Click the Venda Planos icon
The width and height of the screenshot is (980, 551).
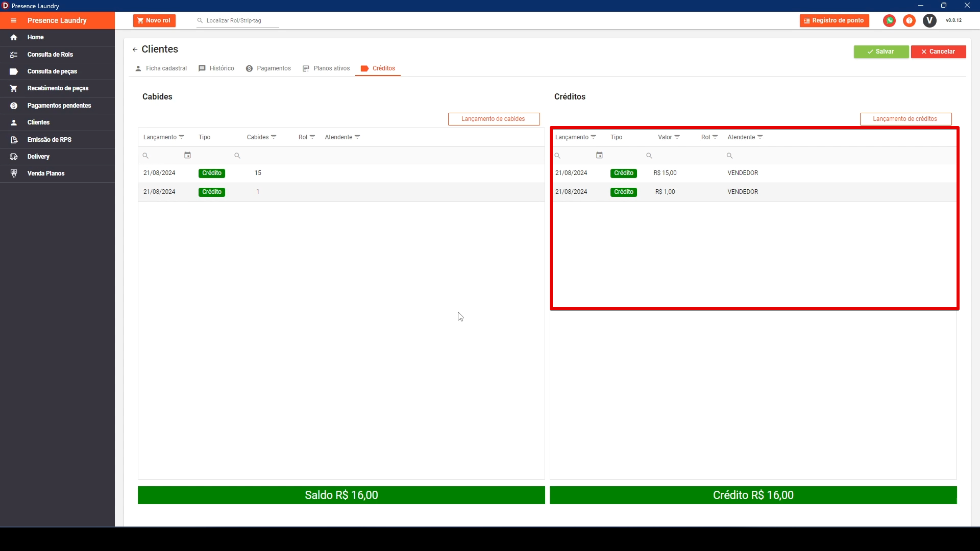[14, 173]
